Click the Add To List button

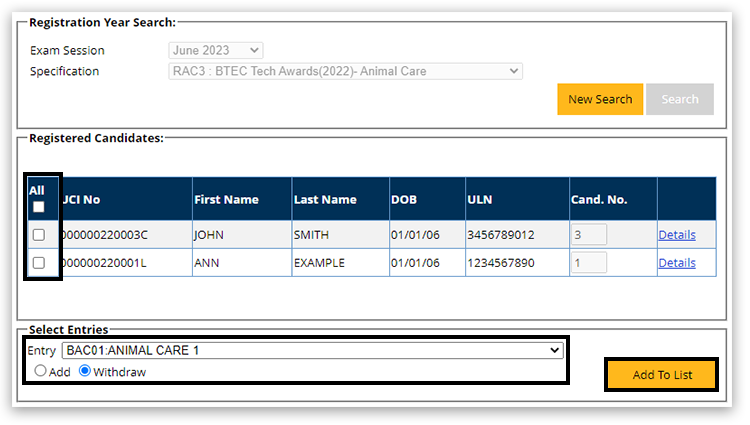[661, 374]
